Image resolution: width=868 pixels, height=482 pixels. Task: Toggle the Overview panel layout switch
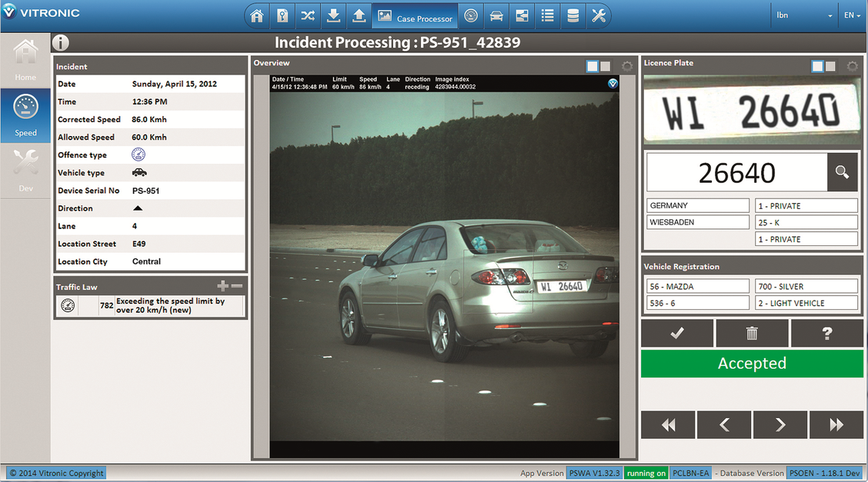(x=599, y=66)
